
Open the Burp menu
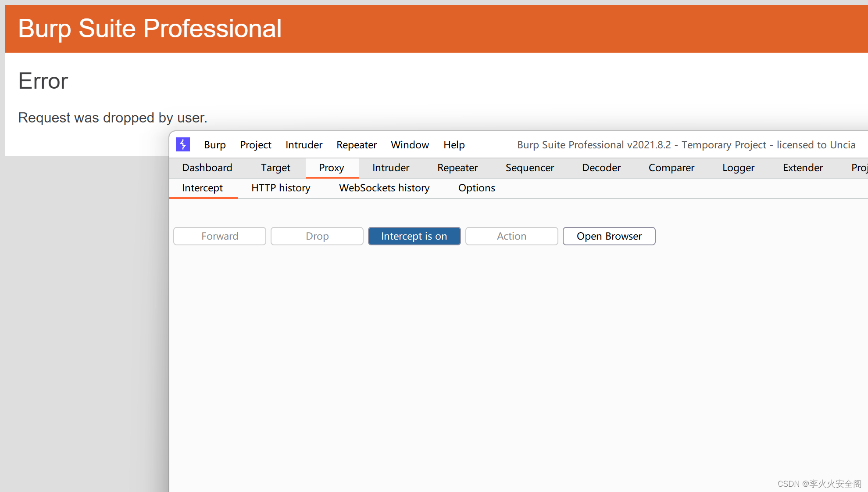[215, 145]
